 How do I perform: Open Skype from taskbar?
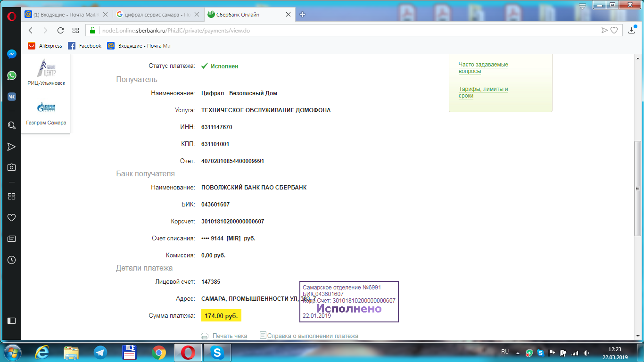tap(217, 352)
